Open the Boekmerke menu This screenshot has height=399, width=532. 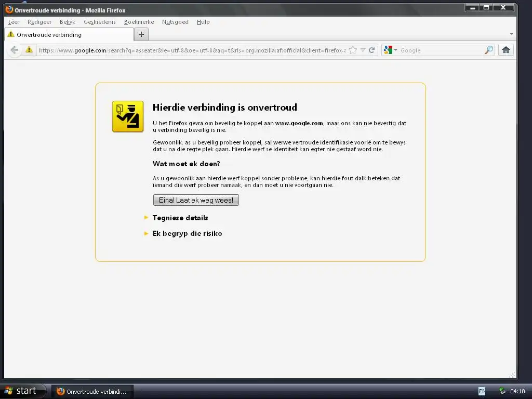click(139, 22)
